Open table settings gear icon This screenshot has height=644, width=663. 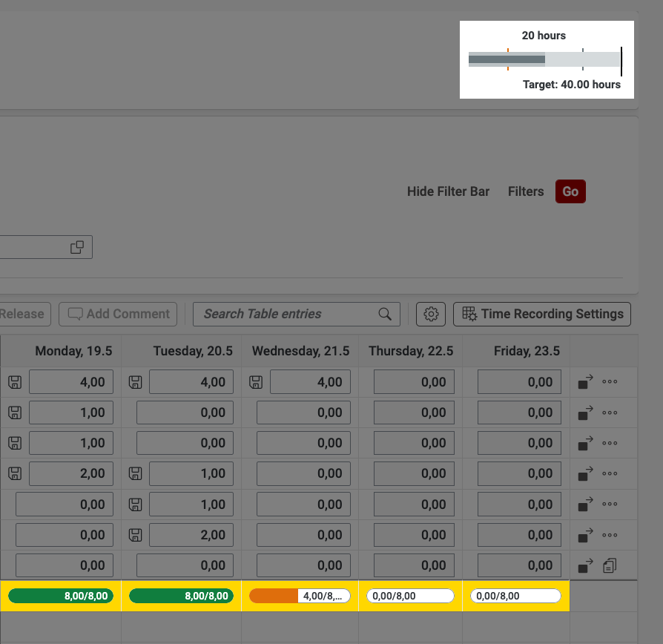(431, 314)
